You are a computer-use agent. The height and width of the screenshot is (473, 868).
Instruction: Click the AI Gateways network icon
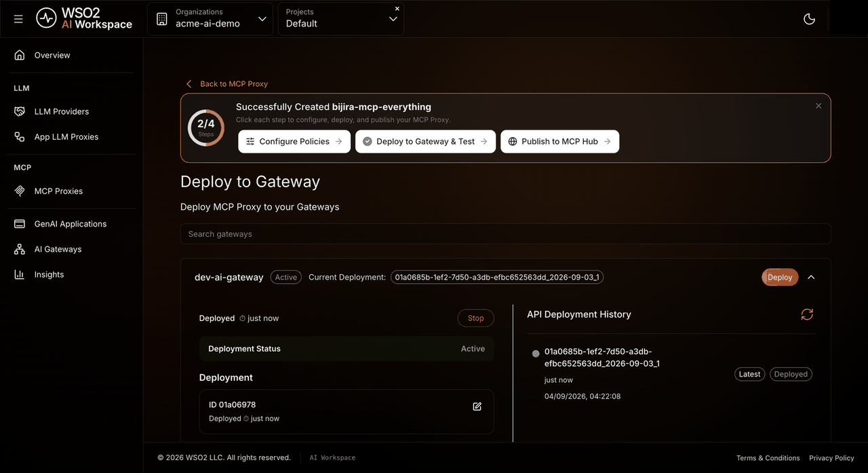[x=20, y=249]
